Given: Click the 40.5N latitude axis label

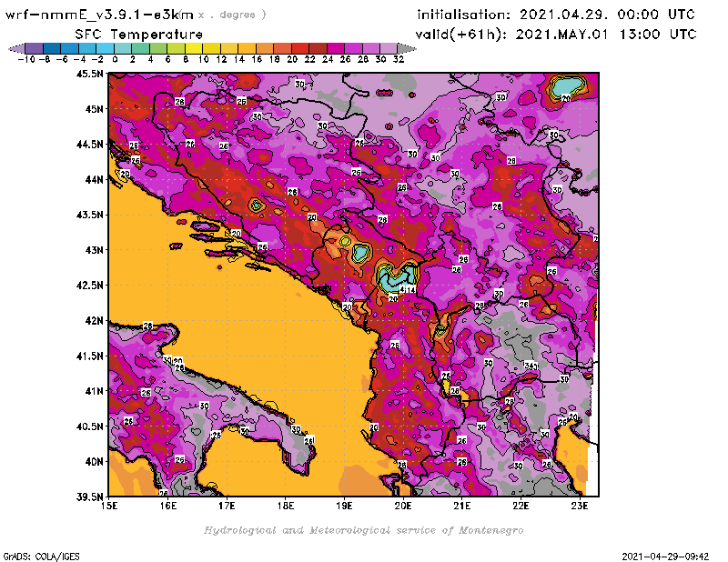Looking at the screenshot, I should pos(89,427).
